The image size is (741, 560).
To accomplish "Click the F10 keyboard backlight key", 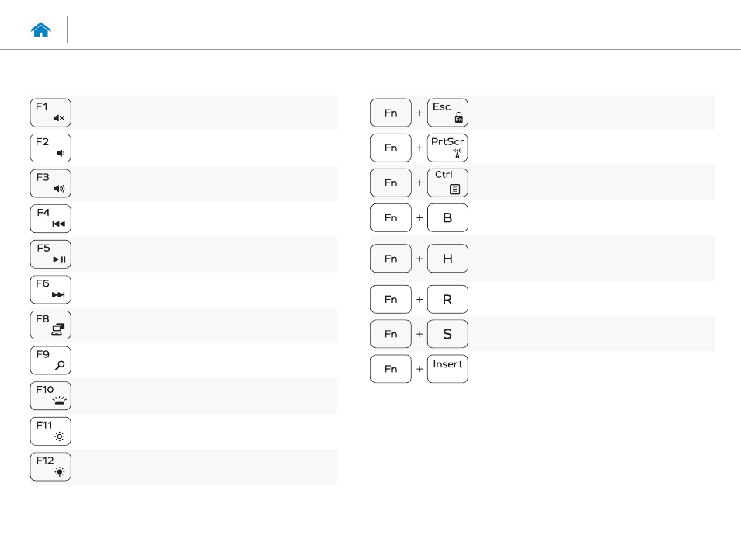I will pos(50,396).
